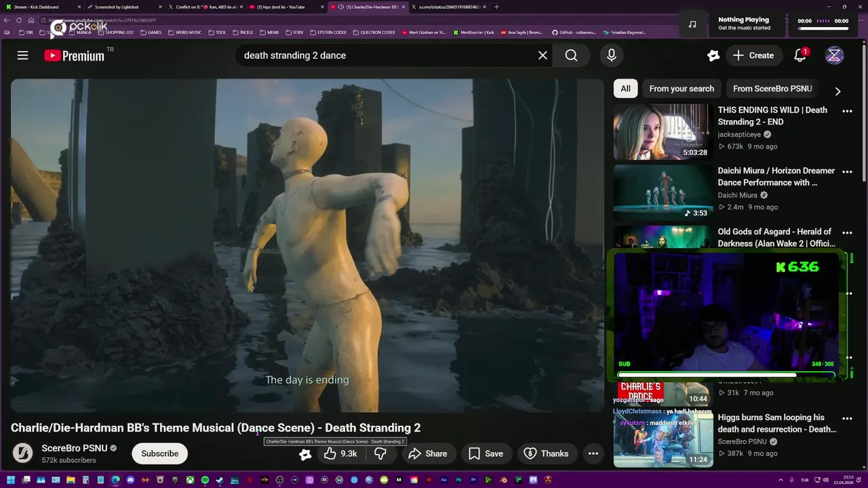This screenshot has width=868, height=488.
Task: Open options for Daichi Miura video
Action: pyautogui.click(x=847, y=172)
